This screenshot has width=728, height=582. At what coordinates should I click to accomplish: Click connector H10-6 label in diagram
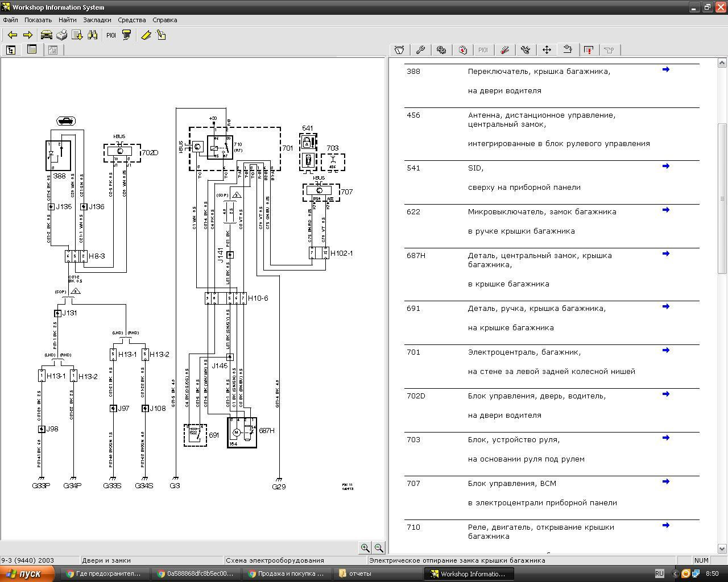pos(258,298)
